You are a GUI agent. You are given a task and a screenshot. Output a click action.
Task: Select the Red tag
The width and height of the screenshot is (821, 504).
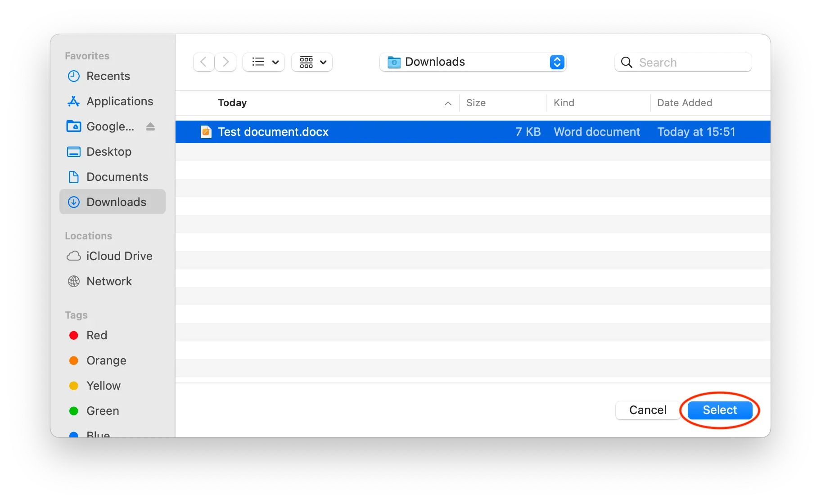coord(96,335)
